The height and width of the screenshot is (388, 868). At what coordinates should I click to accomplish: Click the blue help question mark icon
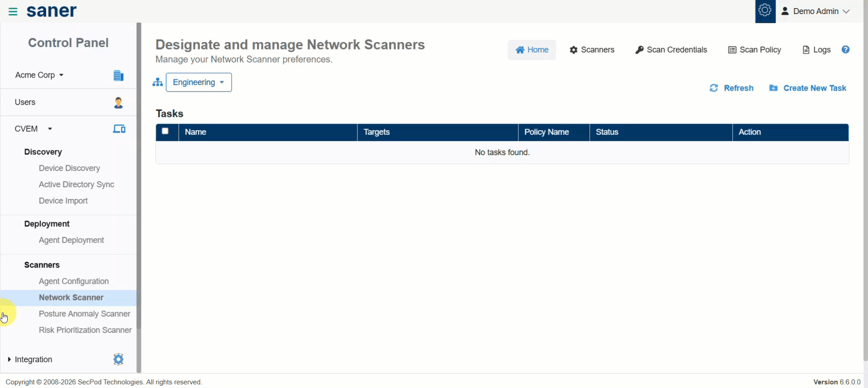[845, 50]
